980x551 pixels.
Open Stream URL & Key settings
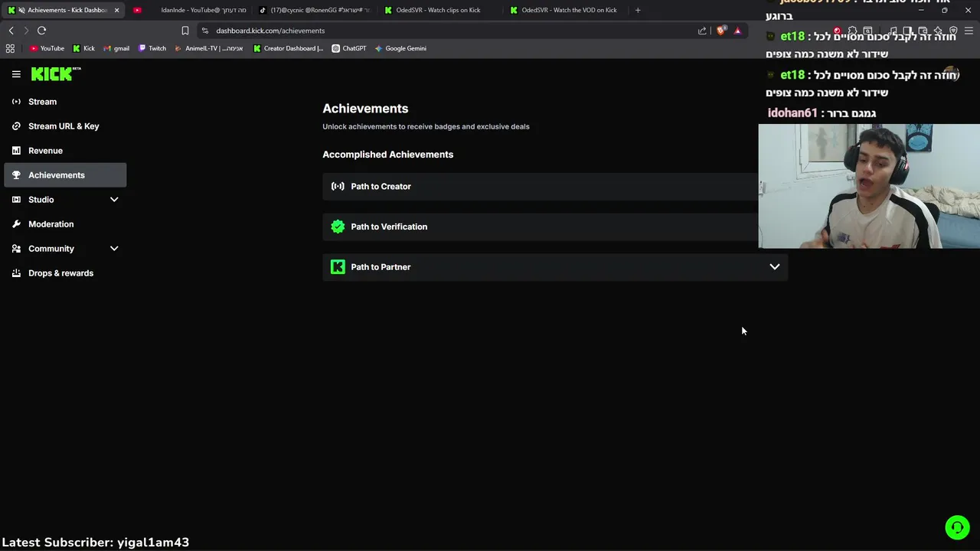coord(65,126)
